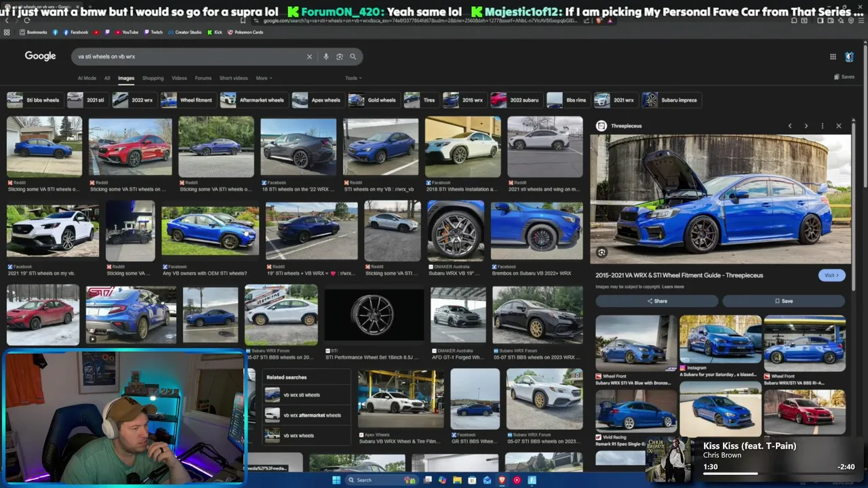Click related search vb wrx sti wheels
Screen dimensions: 868x488
point(307,395)
